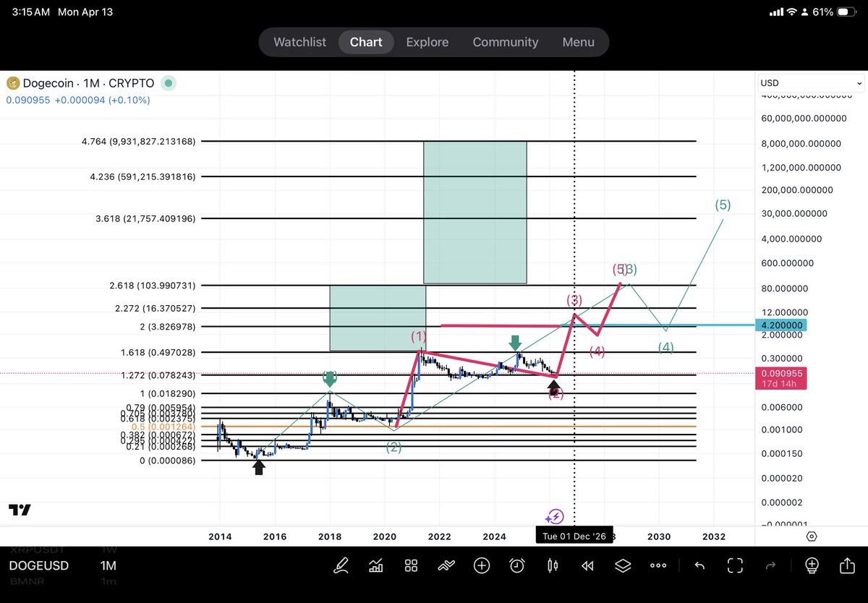Screen dimensions: 868x603
Task: Share the chart using the share icon
Action: click(x=846, y=565)
